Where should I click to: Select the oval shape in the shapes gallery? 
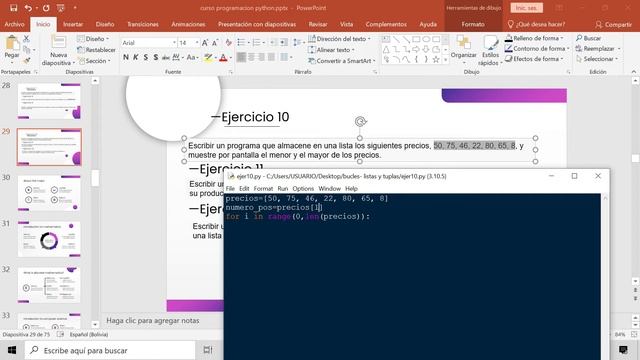[426, 40]
